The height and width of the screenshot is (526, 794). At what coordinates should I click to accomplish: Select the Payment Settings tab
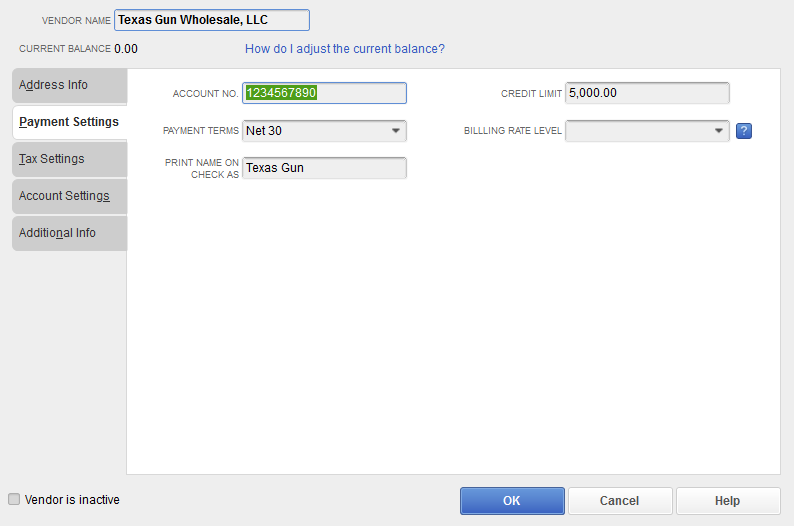click(69, 122)
